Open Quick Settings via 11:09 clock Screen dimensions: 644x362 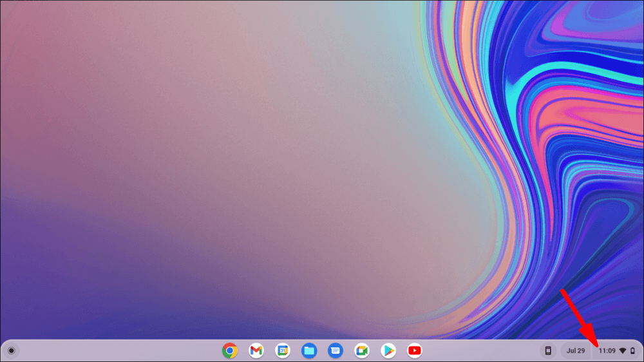point(607,350)
